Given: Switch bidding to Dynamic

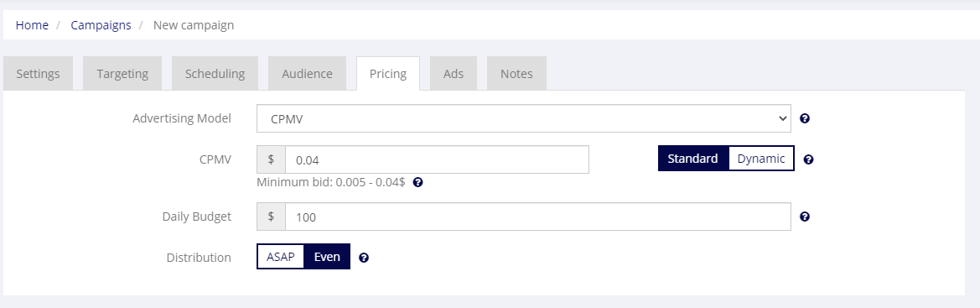Looking at the screenshot, I should 761,159.
